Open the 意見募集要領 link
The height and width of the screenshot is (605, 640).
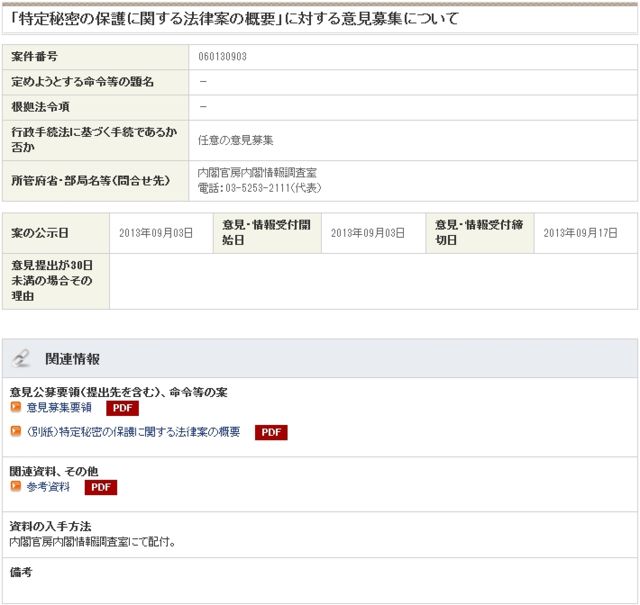point(59,408)
